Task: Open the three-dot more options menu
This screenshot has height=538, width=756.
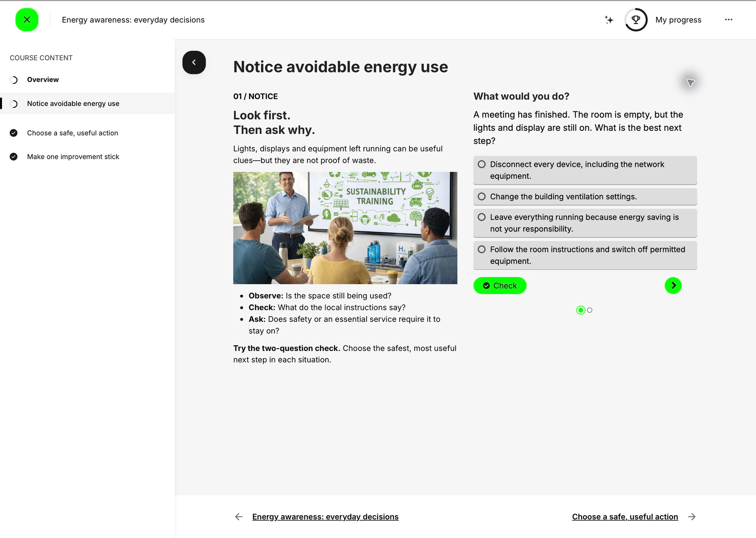Action: click(728, 20)
